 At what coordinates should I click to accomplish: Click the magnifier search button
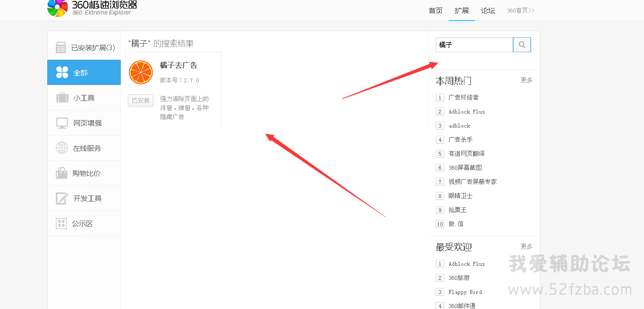(x=522, y=45)
